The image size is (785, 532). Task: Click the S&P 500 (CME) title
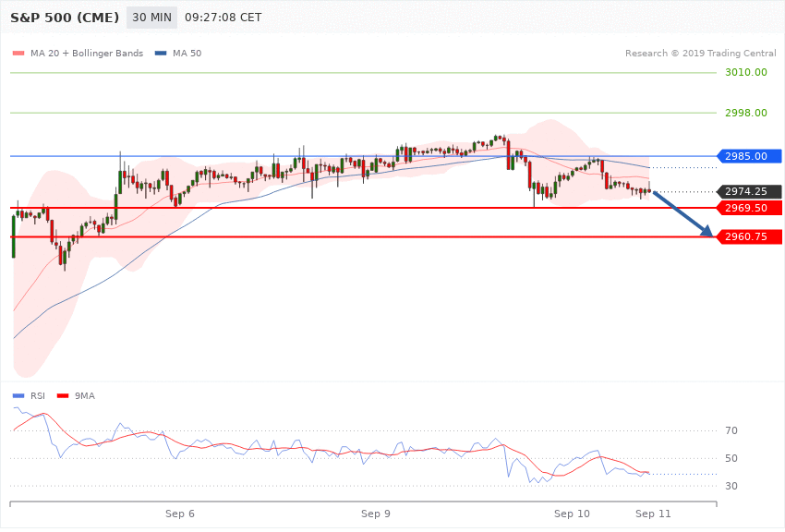coord(65,18)
